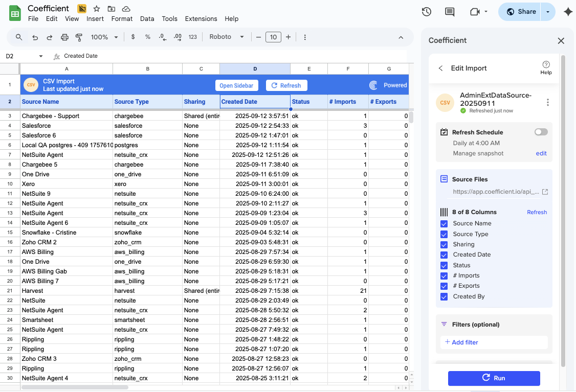Screen dimensions: 576x392
Task: Run the import in Coefficient sidebar
Action: (494, 378)
